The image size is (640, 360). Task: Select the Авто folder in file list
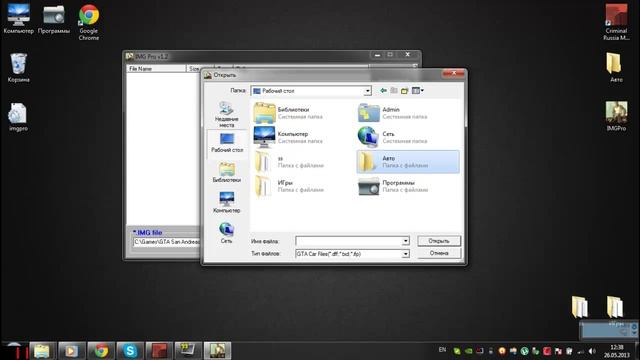(x=408, y=162)
